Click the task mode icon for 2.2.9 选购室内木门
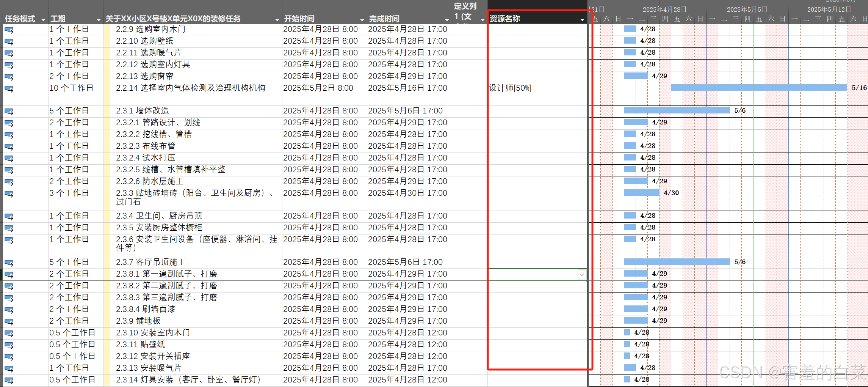 (x=9, y=30)
